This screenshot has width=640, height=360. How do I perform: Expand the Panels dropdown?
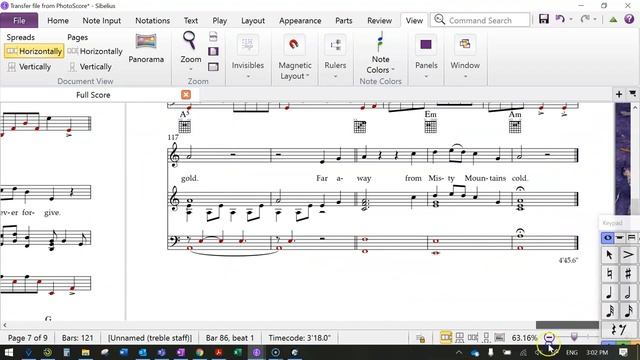[x=426, y=76]
